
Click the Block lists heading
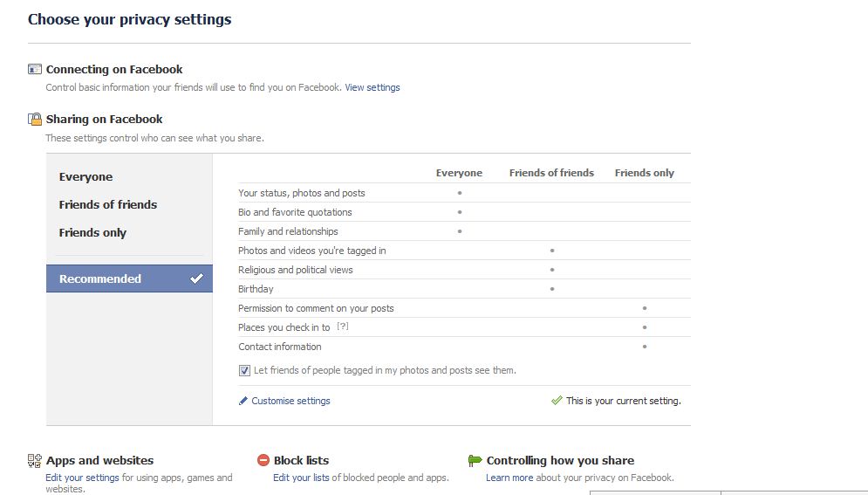[301, 460]
